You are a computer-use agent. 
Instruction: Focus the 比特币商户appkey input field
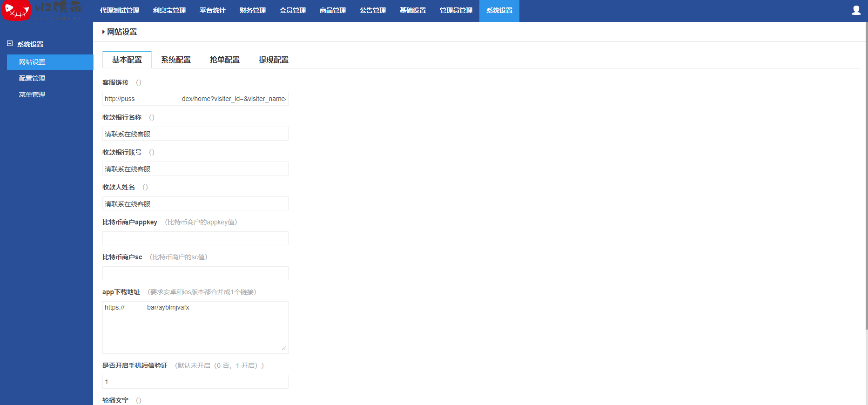click(x=195, y=238)
